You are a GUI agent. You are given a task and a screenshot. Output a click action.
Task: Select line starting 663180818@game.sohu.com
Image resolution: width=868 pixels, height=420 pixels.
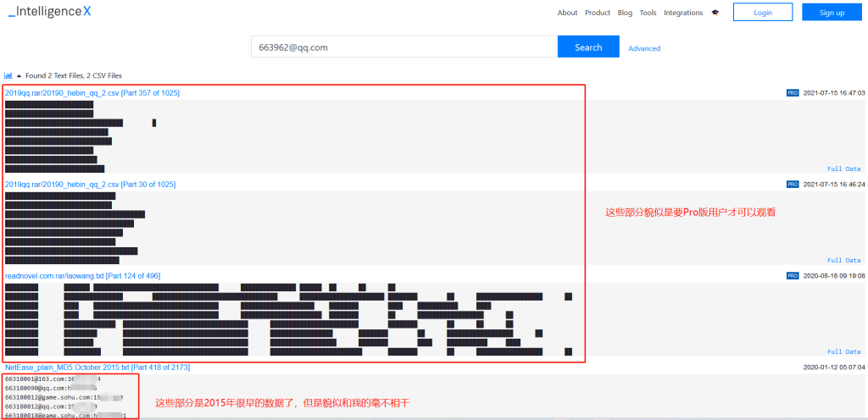[x=66, y=415]
